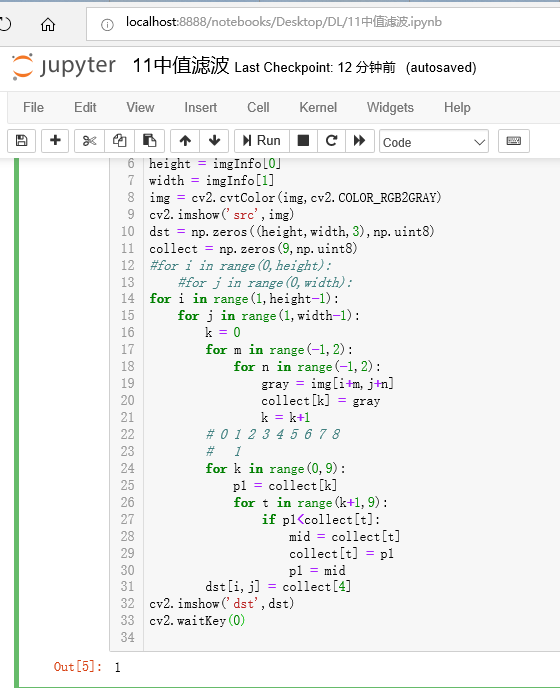Click for j in range(1,width-1) line
The image size is (560, 691).
[269, 316]
